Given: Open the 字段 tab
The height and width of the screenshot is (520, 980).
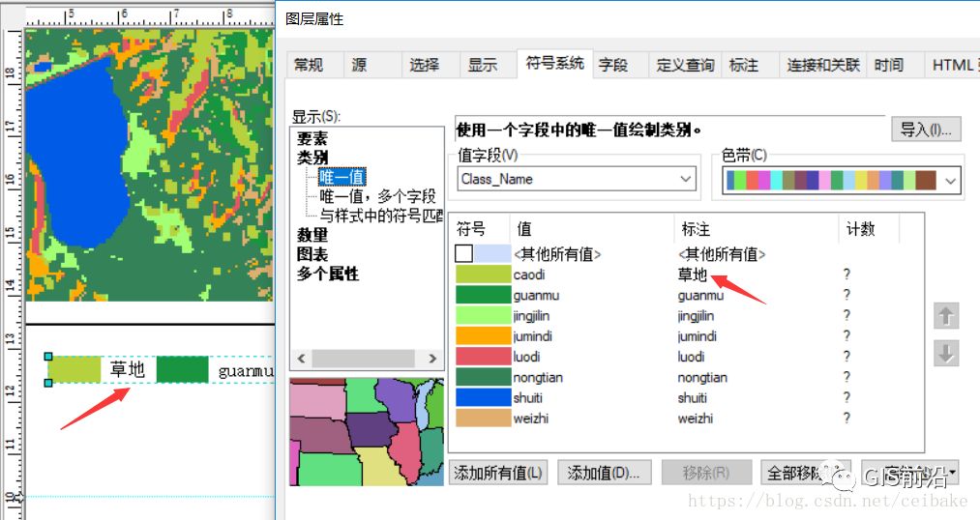Looking at the screenshot, I should pos(612,65).
